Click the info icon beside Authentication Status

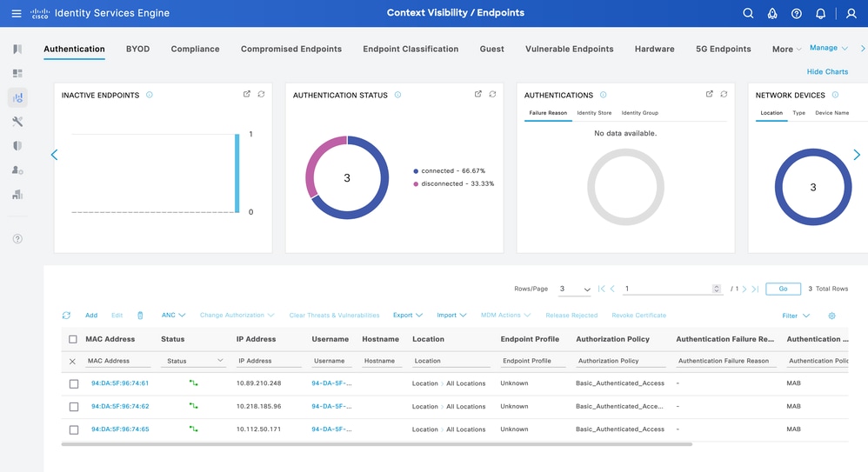coord(397,95)
